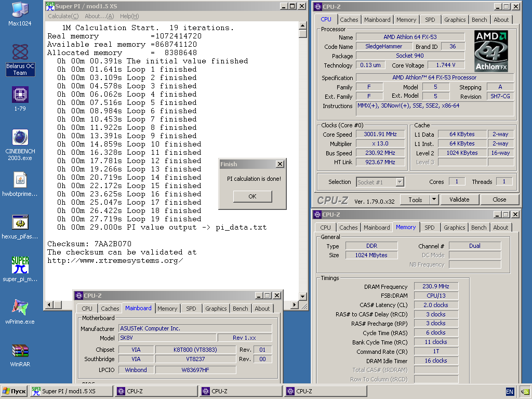
Task: Open the Caches tab in the Memory CPU-Z window
Action: click(x=349, y=228)
